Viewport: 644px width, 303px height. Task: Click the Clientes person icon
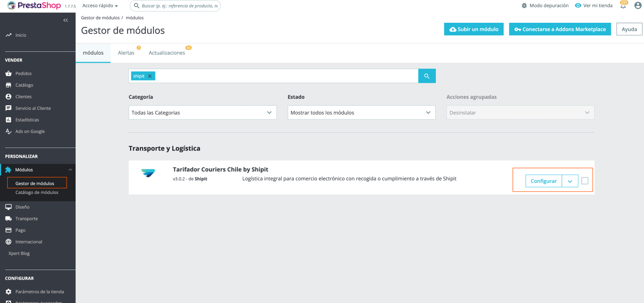tap(9, 97)
